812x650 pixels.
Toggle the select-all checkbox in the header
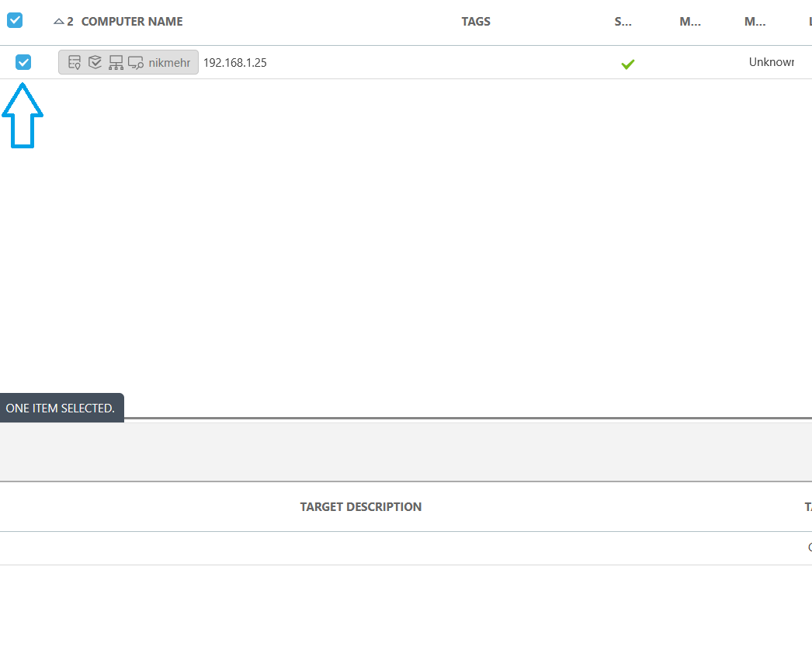(15, 21)
